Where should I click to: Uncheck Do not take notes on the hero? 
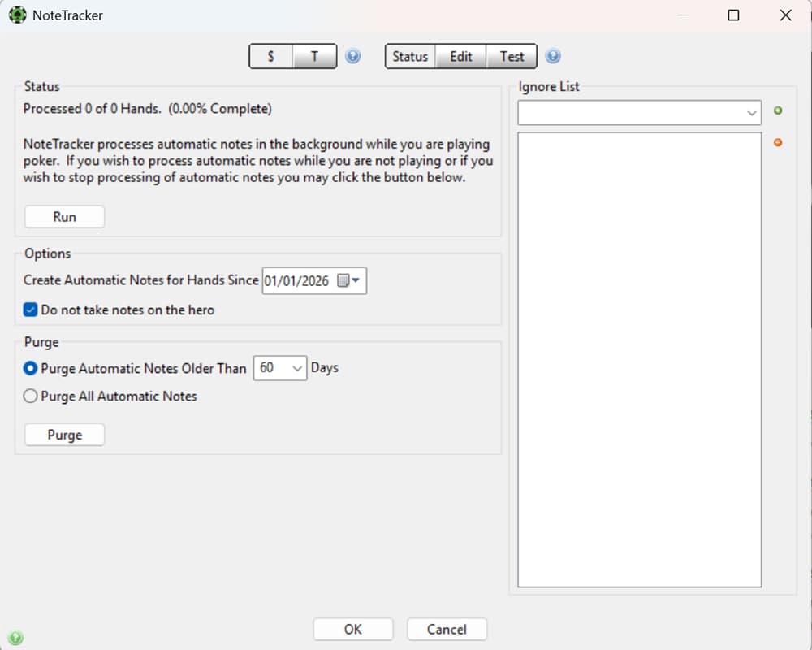(30, 310)
